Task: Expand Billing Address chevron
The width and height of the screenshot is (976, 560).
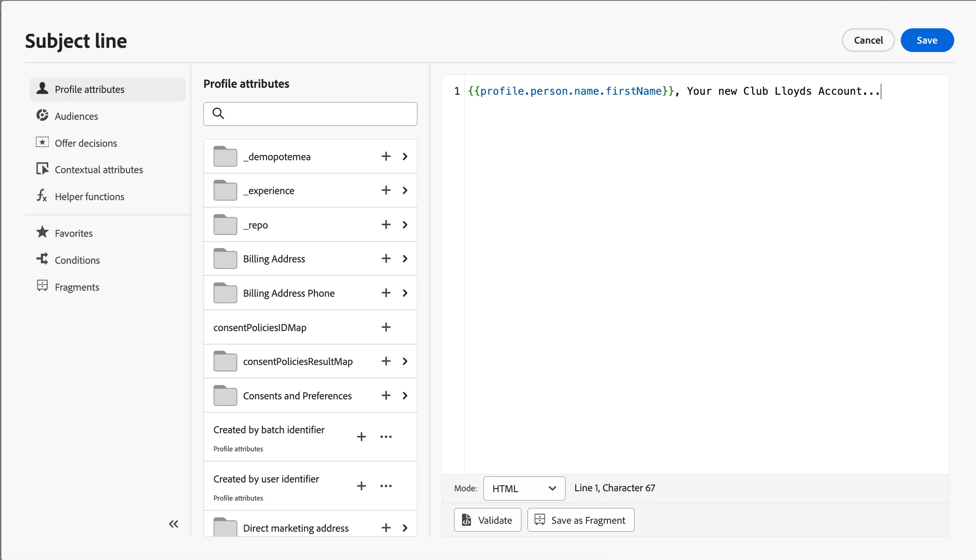Action: (x=405, y=259)
